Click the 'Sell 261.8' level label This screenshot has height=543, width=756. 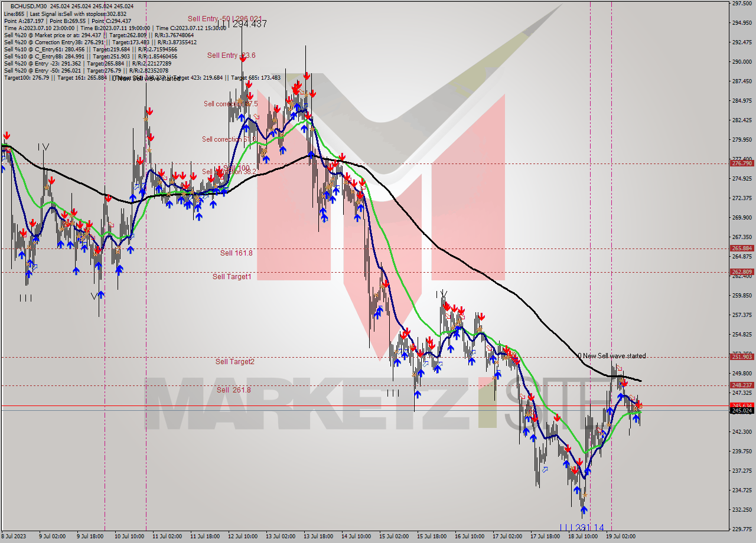click(x=233, y=390)
